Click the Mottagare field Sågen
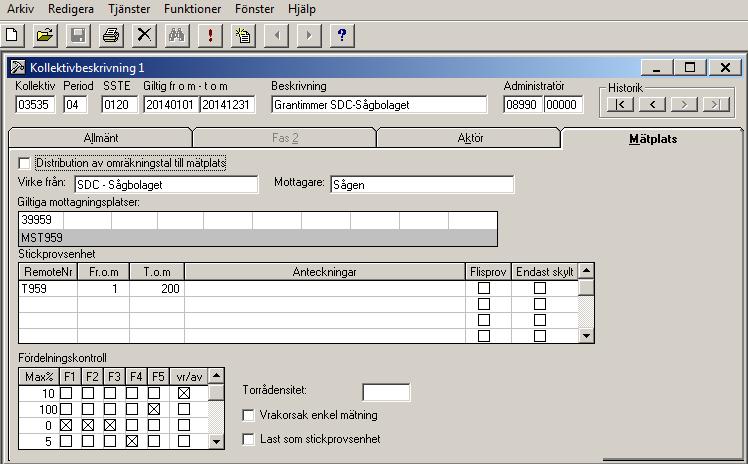Screen dimensions: 748x464 (422, 185)
